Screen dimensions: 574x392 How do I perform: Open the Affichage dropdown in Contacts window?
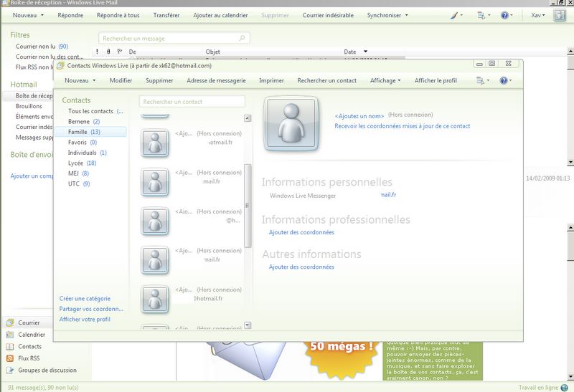coord(385,80)
